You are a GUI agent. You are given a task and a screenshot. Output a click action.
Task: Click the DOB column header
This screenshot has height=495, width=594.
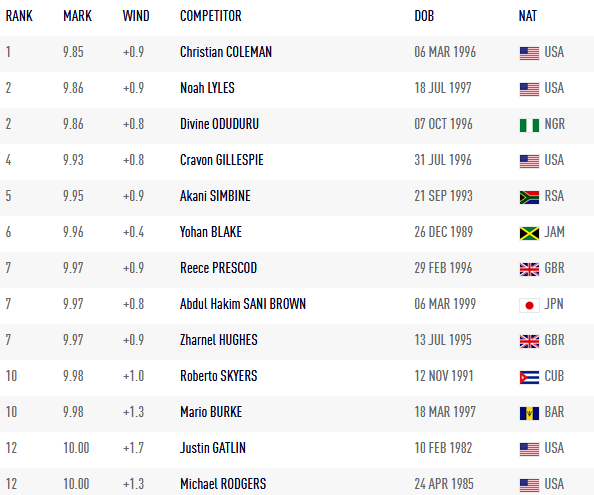pos(424,16)
